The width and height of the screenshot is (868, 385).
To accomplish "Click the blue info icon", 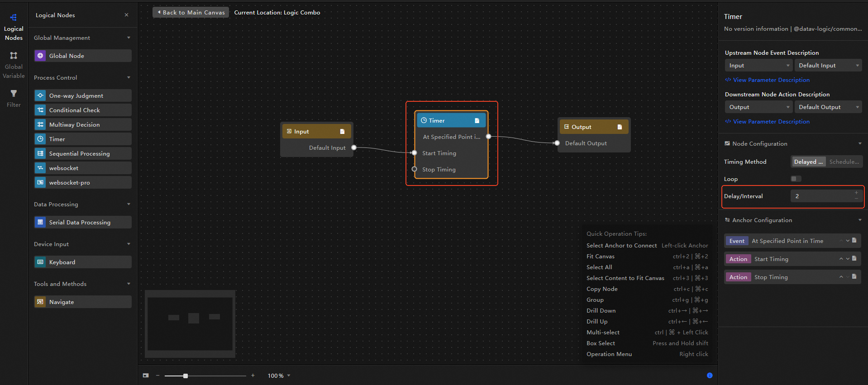I will click(710, 375).
